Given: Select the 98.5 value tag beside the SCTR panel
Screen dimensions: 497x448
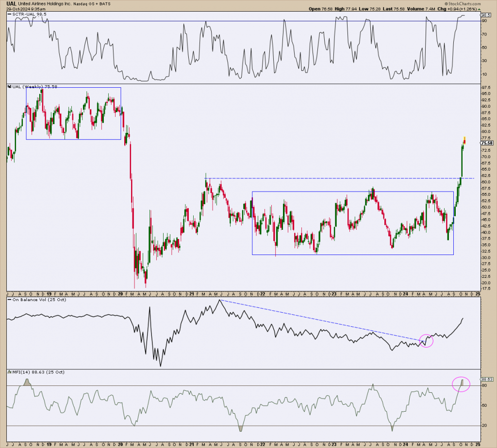Looking at the screenshot, I should (x=486, y=15).
